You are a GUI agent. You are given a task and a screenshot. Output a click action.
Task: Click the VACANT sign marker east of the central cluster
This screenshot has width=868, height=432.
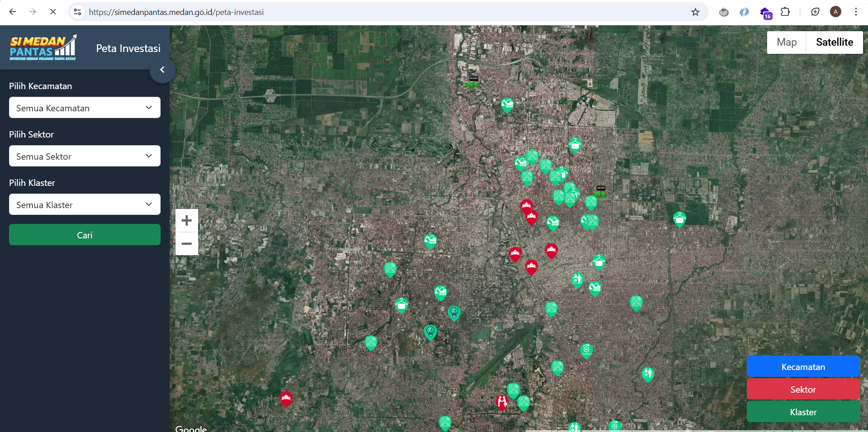600,191
